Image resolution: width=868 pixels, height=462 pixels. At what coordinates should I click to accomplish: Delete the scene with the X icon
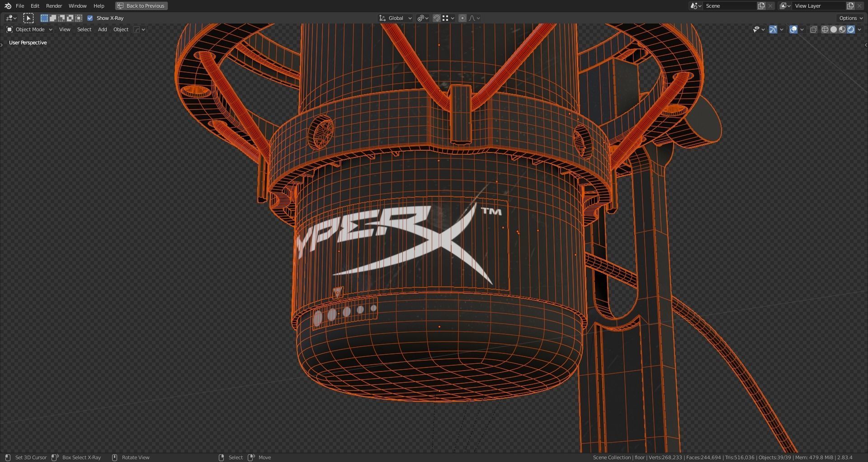coord(770,6)
